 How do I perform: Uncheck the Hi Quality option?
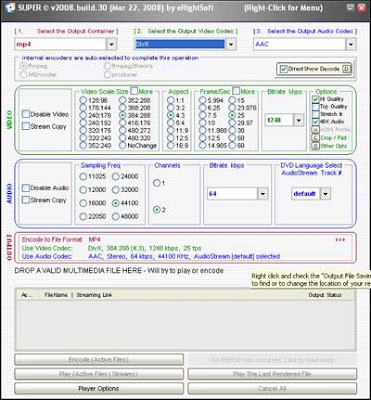pyautogui.click(x=315, y=99)
